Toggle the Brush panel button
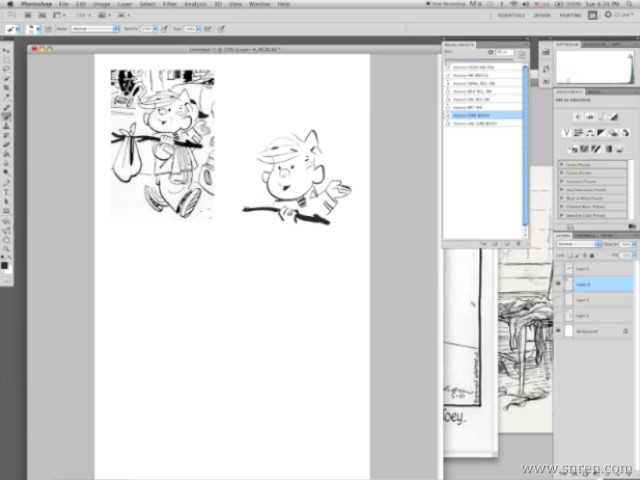Viewport: 640px width, 480px height. [48, 29]
